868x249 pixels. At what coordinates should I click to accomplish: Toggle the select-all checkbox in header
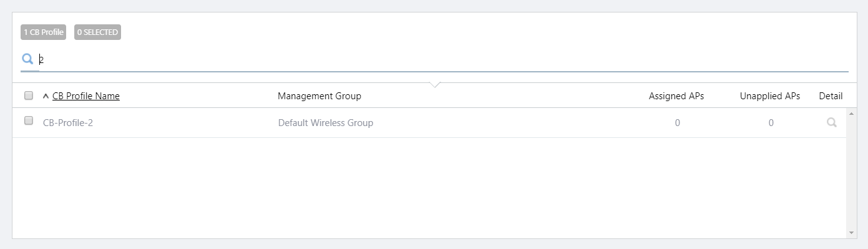[29, 95]
